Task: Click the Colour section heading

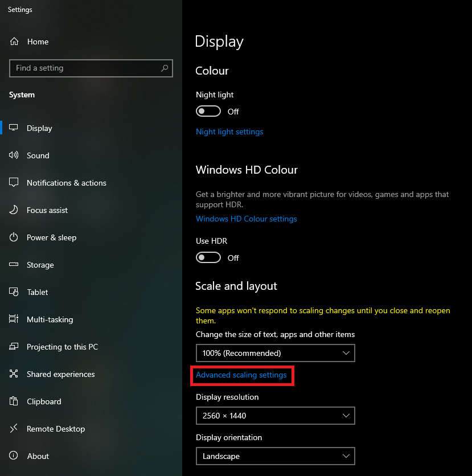Action: (x=212, y=71)
